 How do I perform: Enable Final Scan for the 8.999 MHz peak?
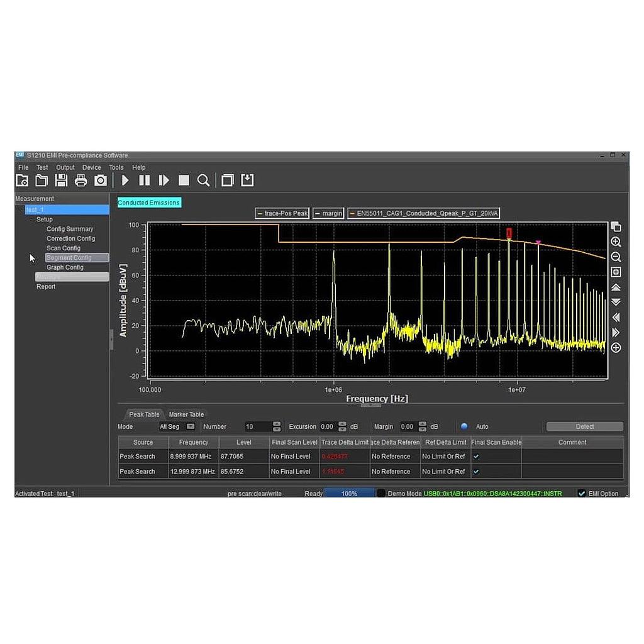(476, 456)
